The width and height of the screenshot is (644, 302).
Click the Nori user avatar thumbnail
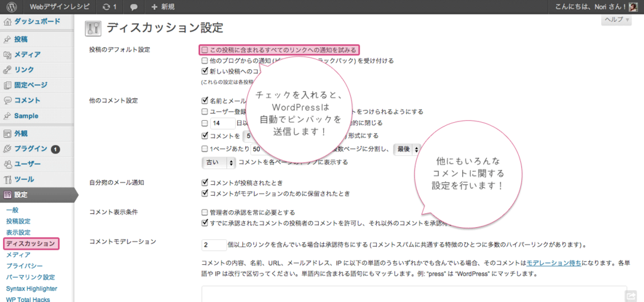point(633,6)
